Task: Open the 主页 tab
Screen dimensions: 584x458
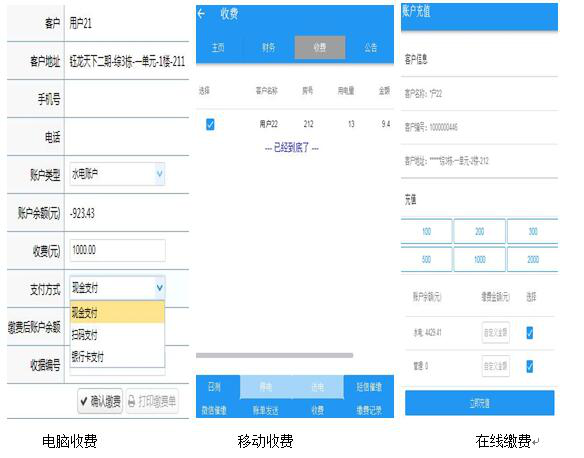Action: click(218, 47)
